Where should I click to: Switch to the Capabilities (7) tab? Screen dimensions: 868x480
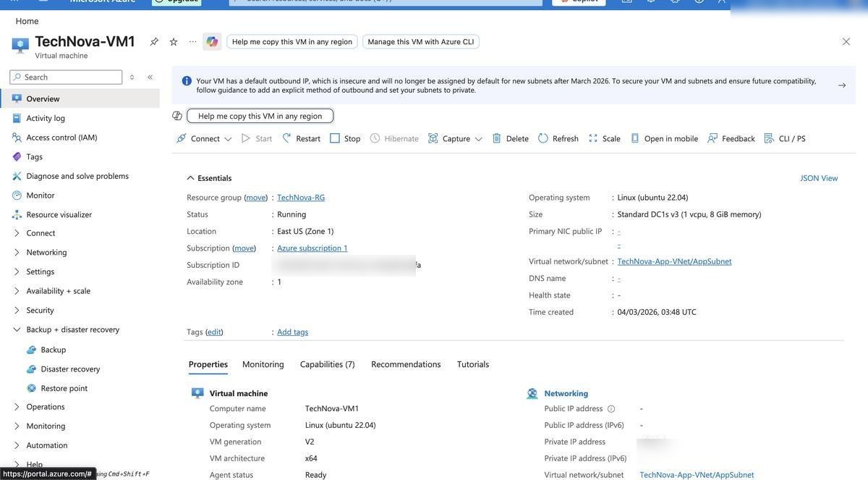pos(328,364)
